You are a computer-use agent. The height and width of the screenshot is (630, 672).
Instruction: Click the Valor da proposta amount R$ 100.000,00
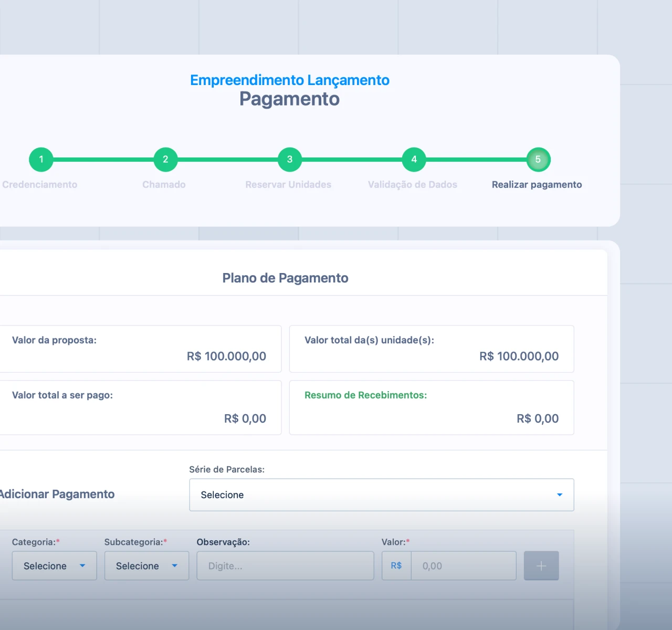[x=226, y=356]
